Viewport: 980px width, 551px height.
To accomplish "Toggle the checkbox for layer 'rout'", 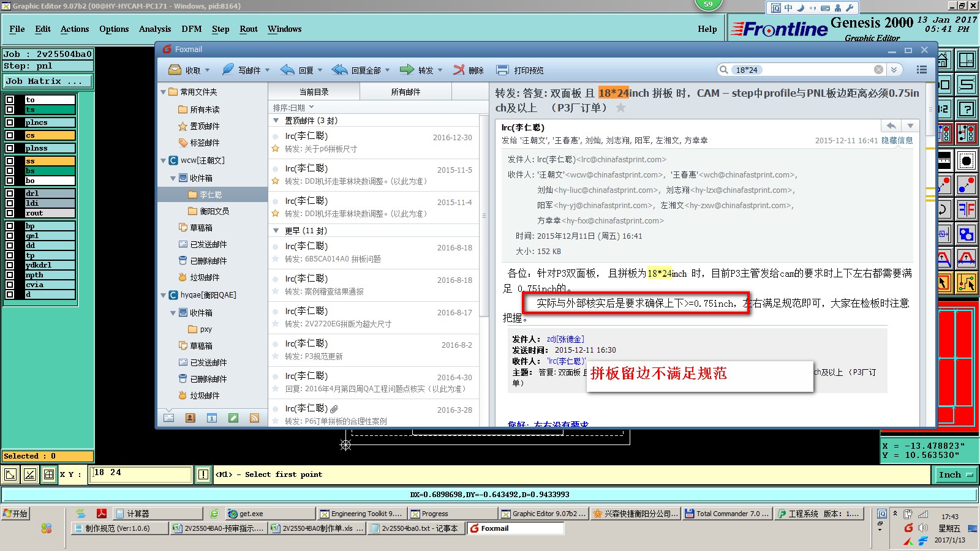I will pyautogui.click(x=10, y=213).
